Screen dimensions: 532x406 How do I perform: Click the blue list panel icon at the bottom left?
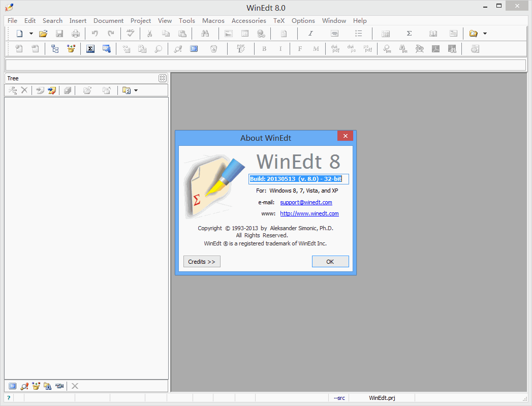13,386
